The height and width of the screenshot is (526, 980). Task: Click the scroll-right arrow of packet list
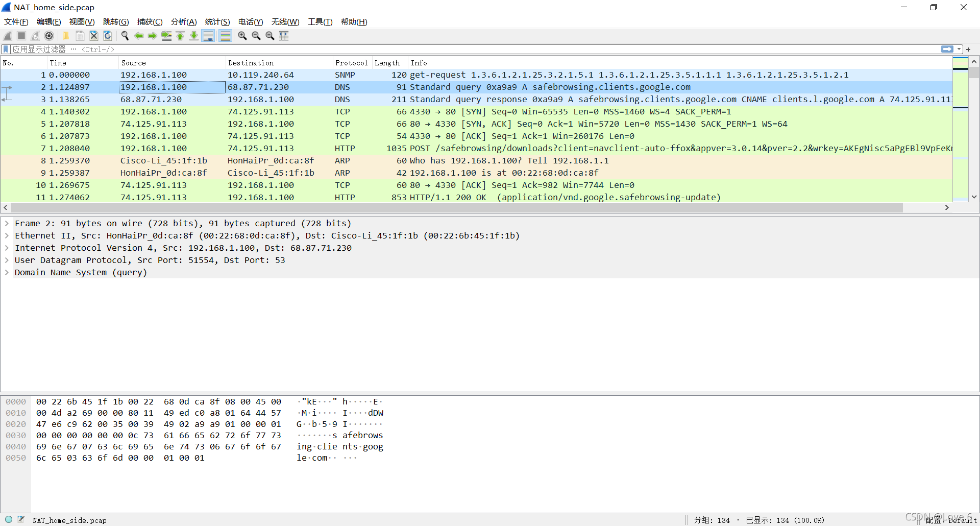pos(947,207)
